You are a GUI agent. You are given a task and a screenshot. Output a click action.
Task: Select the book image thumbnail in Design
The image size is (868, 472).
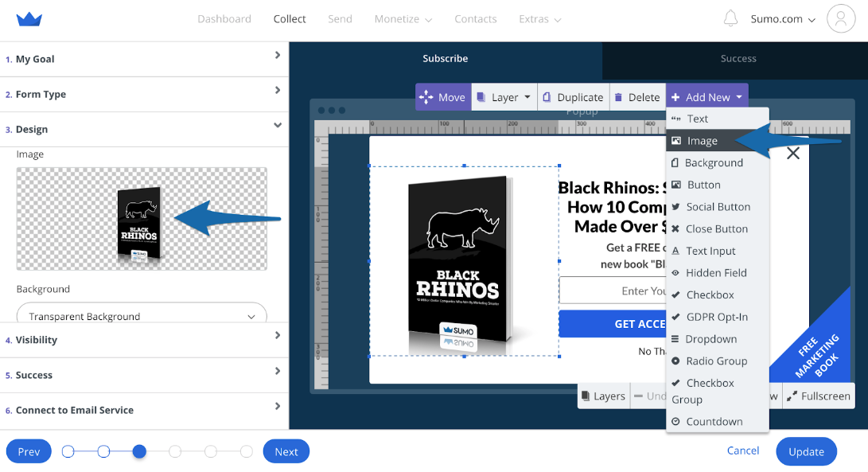142,220
